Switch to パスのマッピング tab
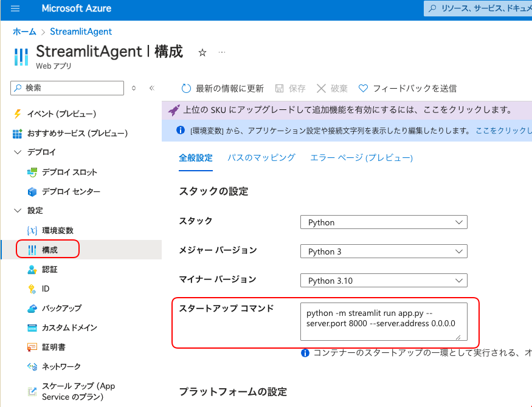 pos(261,158)
